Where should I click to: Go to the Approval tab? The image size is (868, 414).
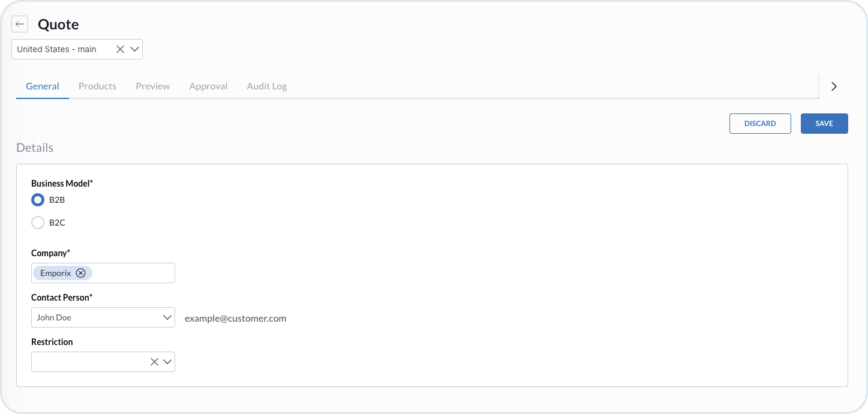[208, 86]
